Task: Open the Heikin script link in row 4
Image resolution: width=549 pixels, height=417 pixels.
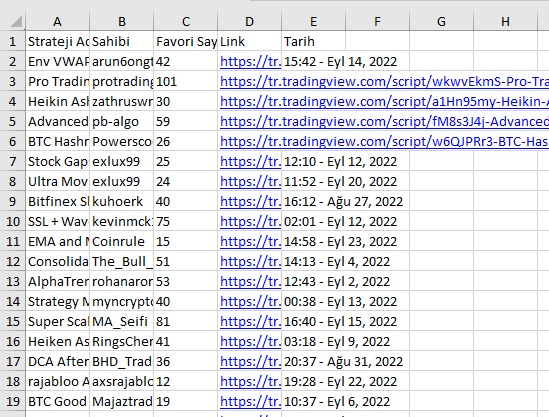Action: tap(384, 102)
